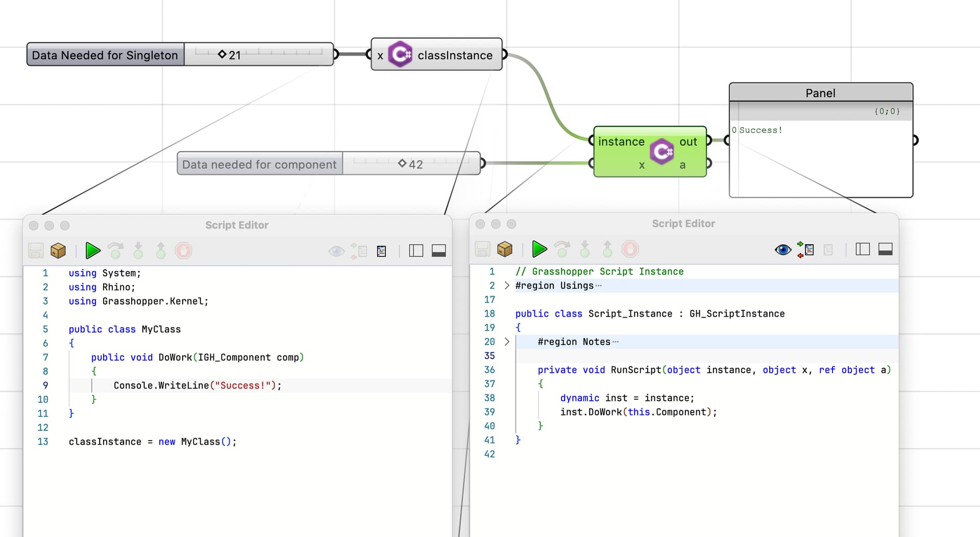Click the Stop hand icon in the MyClass editor
Image resolution: width=980 pixels, height=537 pixels.
coord(183,250)
